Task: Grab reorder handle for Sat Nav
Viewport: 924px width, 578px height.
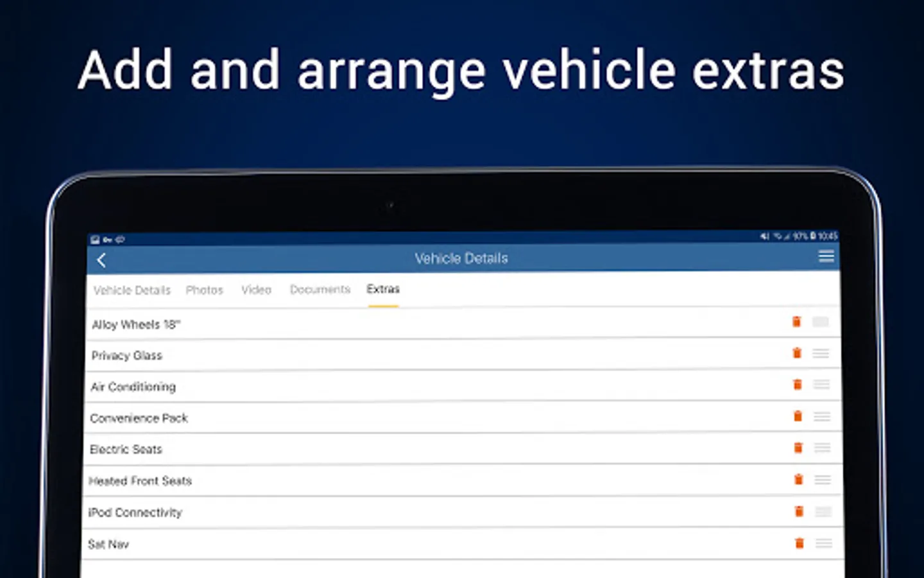Action: (824, 543)
